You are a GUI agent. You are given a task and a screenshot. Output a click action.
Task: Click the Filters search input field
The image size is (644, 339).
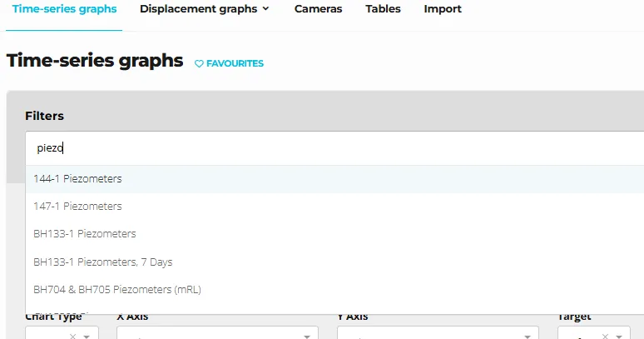[x=333, y=148]
